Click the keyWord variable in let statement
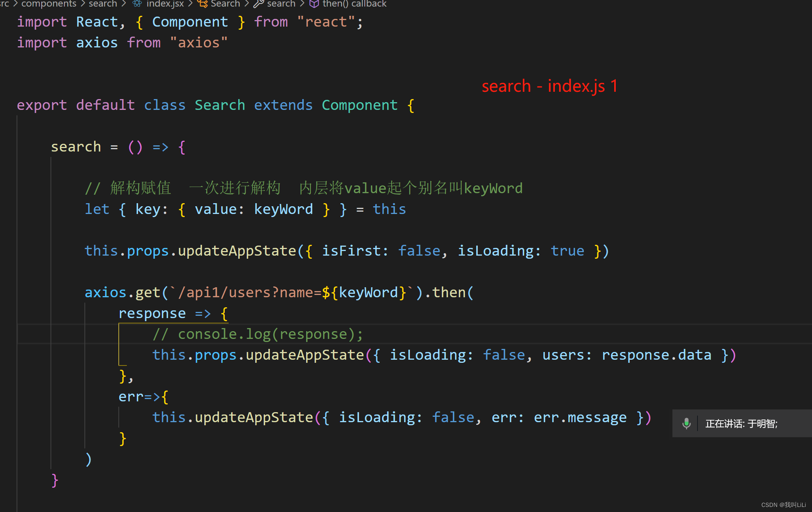This screenshot has width=812, height=512. click(x=283, y=209)
